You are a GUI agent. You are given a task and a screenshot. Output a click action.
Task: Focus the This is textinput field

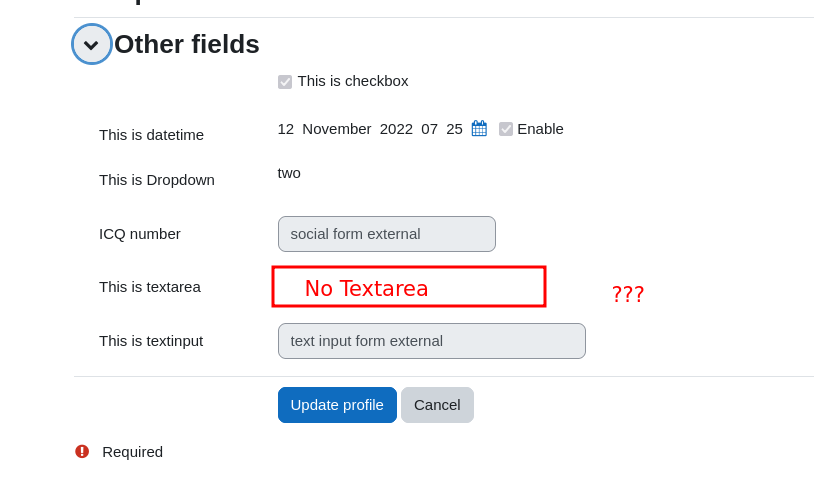(x=432, y=341)
